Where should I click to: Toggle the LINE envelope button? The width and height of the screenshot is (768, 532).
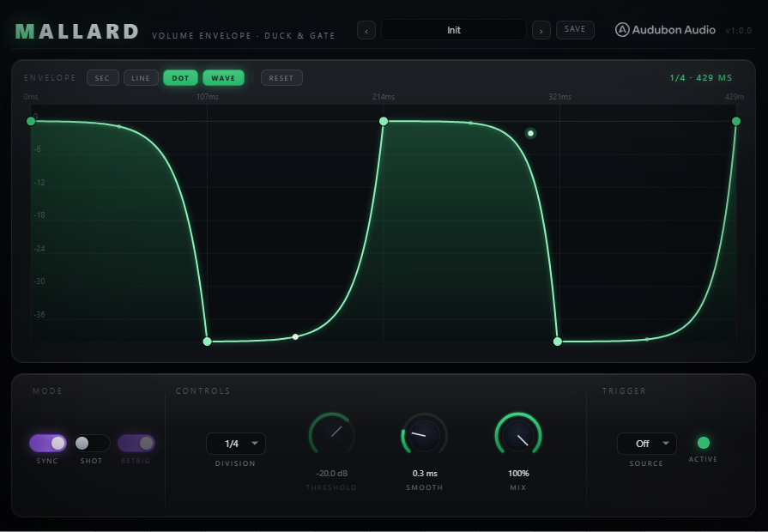[141, 78]
